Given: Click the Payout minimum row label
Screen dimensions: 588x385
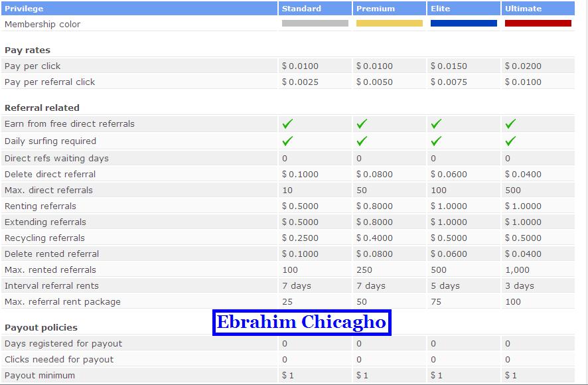Looking at the screenshot, I should click(x=39, y=376).
